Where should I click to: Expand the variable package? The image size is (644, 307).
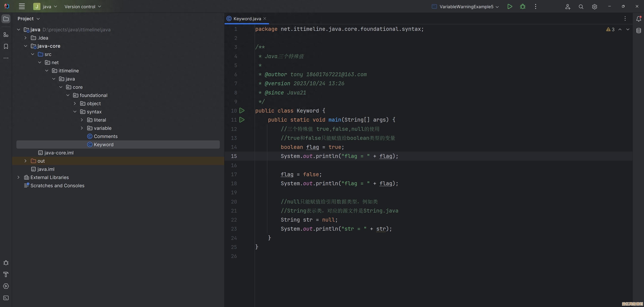coord(82,128)
